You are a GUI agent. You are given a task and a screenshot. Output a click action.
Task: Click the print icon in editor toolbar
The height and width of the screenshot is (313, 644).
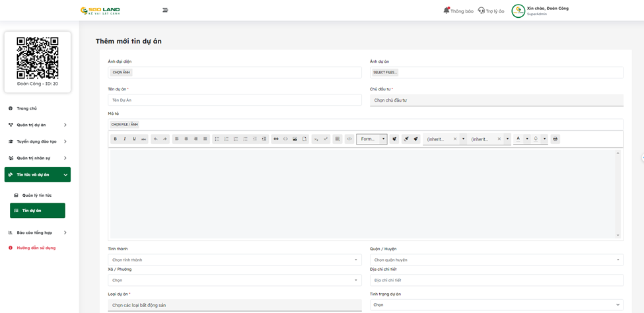click(555, 139)
